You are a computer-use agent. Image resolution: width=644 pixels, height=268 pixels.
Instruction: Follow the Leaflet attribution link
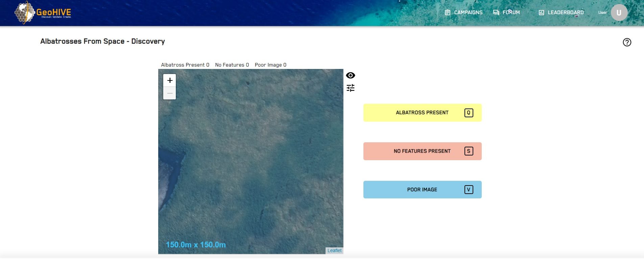tap(334, 250)
